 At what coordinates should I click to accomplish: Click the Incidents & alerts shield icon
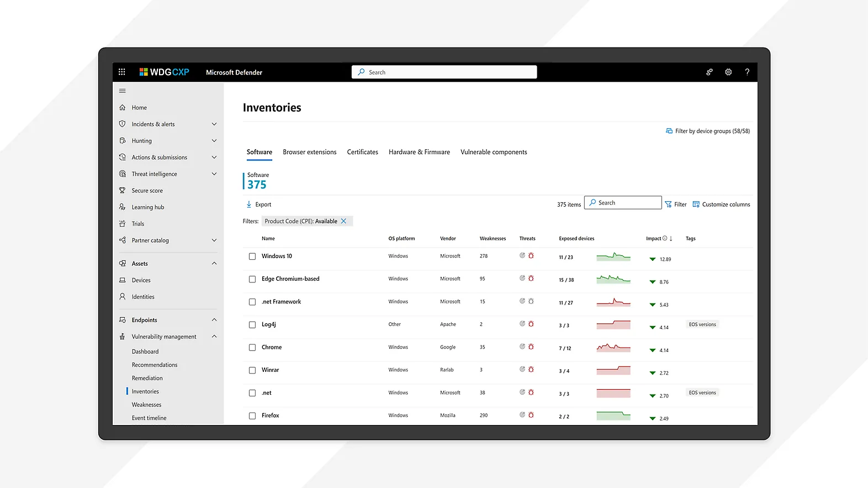pyautogui.click(x=123, y=124)
